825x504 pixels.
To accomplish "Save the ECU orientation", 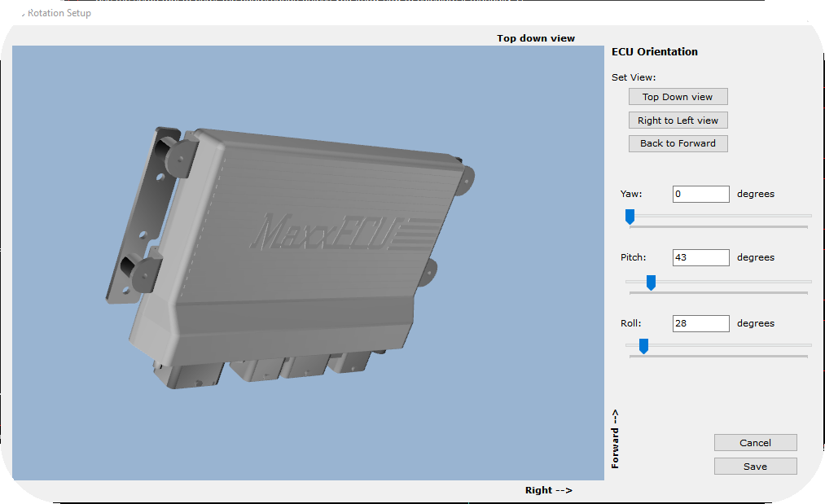I will [755, 467].
